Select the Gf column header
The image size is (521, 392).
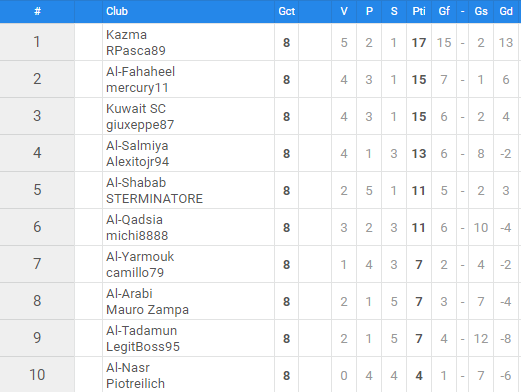tap(444, 11)
